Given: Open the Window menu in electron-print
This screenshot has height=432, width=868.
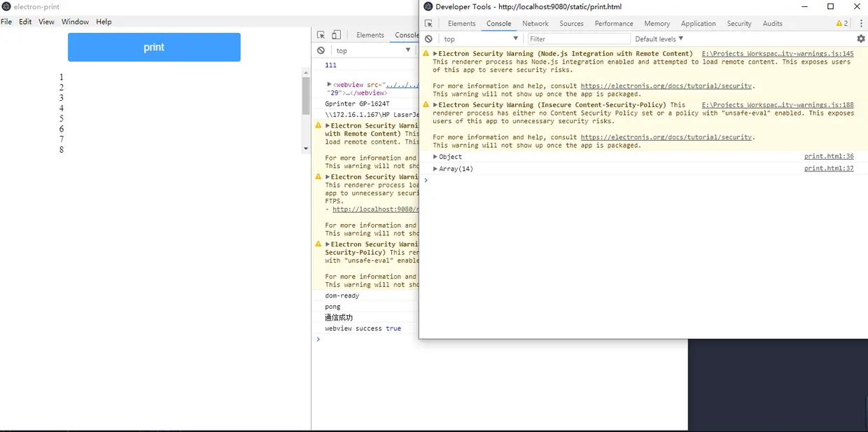Looking at the screenshot, I should 75,22.
